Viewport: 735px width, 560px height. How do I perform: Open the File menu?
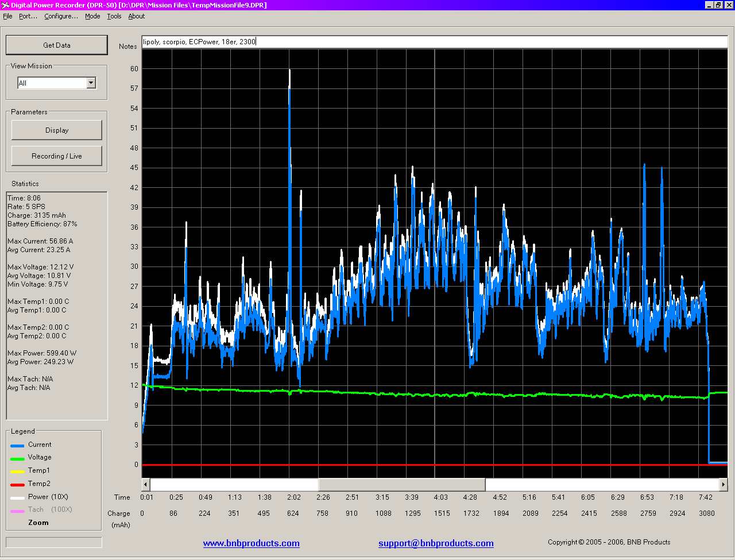click(7, 16)
